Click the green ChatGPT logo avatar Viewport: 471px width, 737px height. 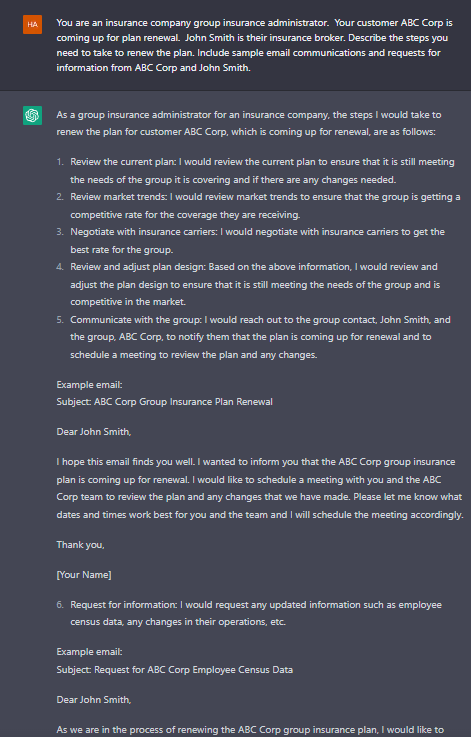point(32,116)
